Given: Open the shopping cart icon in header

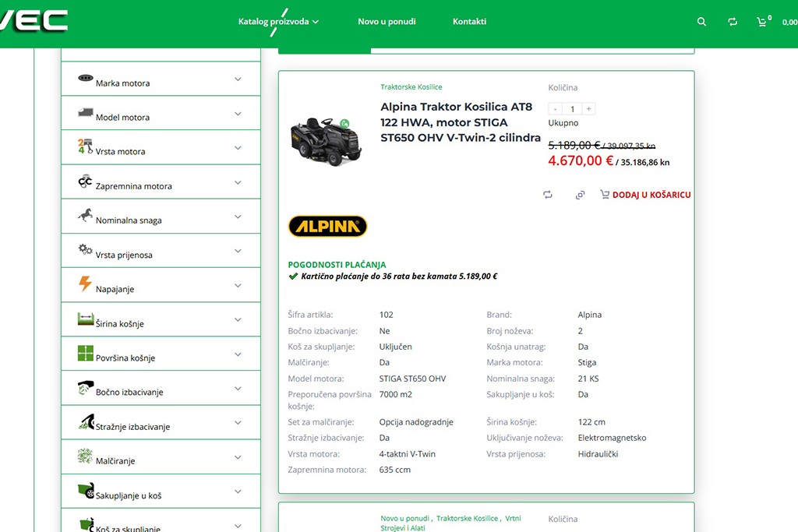Looking at the screenshot, I should [762, 22].
